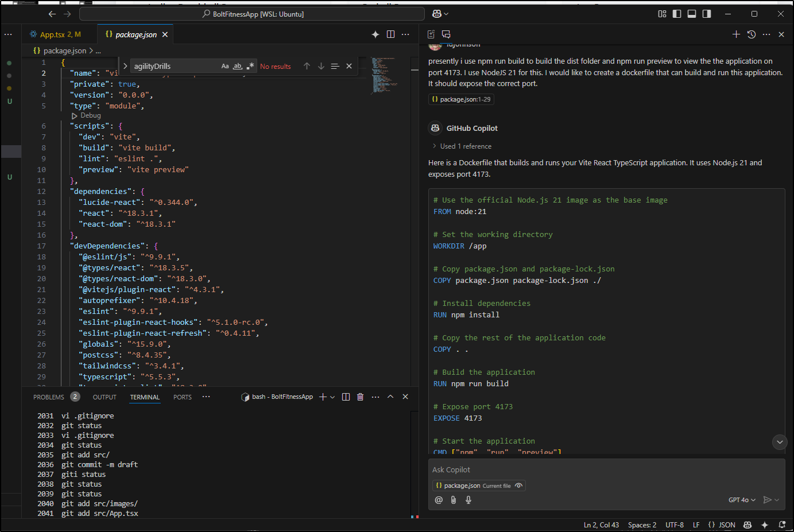This screenshot has height=532, width=794.
Task: Open editor More Actions menu
Action: click(405, 34)
